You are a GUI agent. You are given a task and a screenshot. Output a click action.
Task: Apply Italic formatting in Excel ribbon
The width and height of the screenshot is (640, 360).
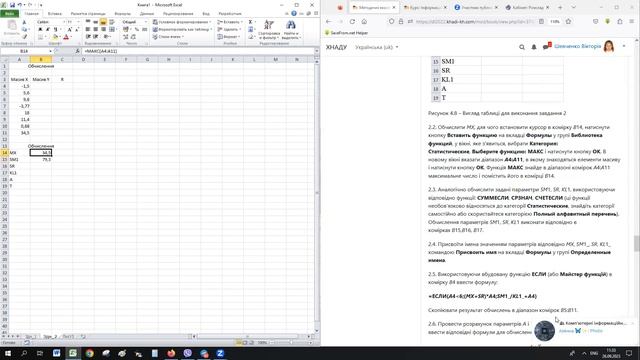tap(47, 29)
